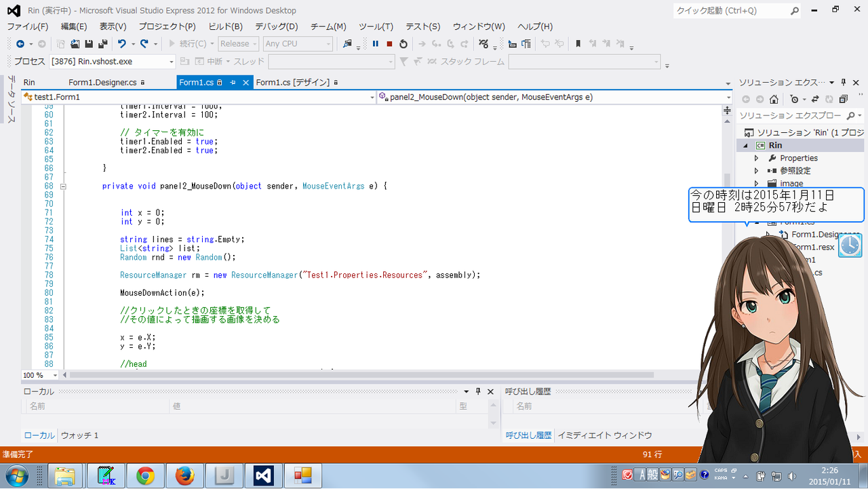
Task: Open Google Chrome from the taskbar
Action: click(x=144, y=476)
